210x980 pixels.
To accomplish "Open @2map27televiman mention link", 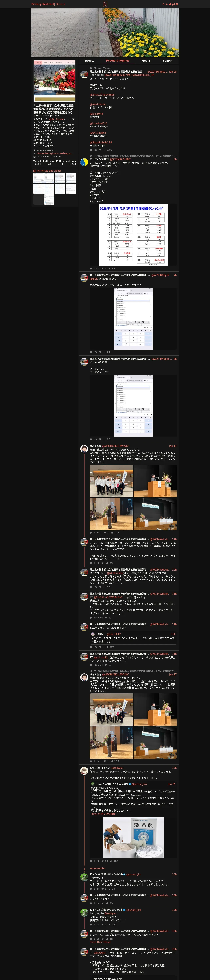I will (x=102, y=95).
